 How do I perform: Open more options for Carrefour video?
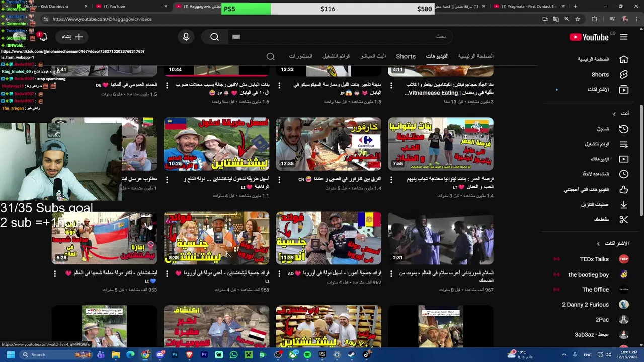(x=279, y=179)
